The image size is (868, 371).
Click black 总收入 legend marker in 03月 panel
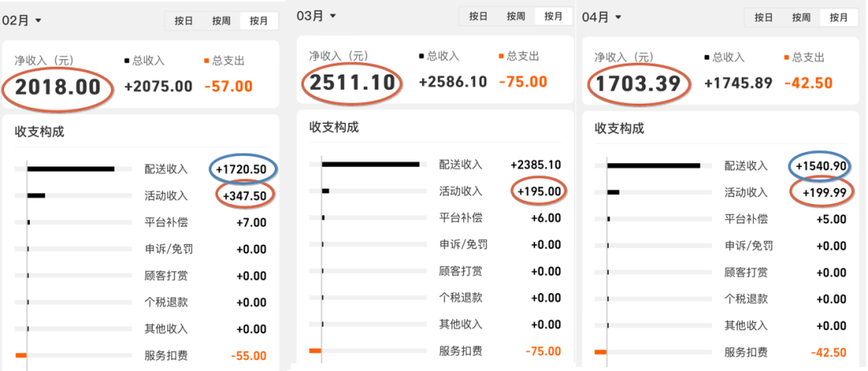pyautogui.click(x=421, y=56)
